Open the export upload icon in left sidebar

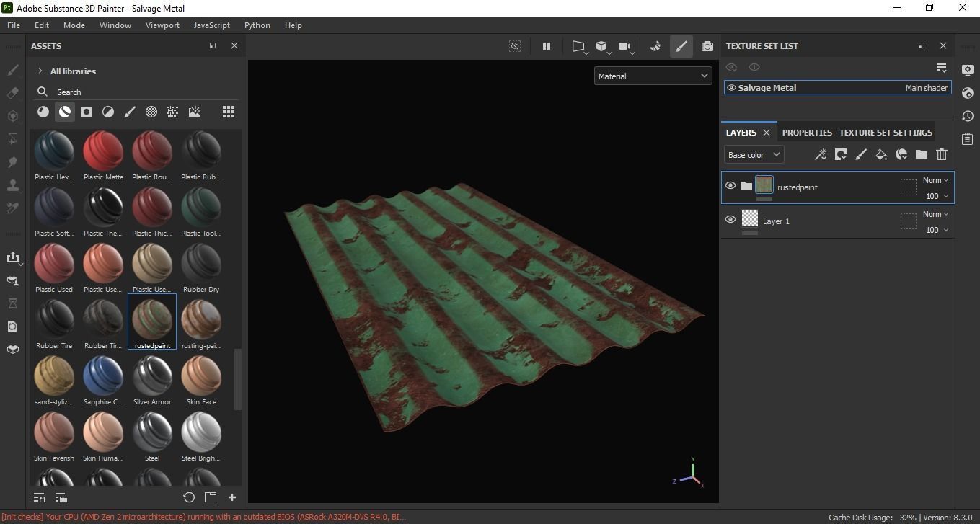point(12,257)
